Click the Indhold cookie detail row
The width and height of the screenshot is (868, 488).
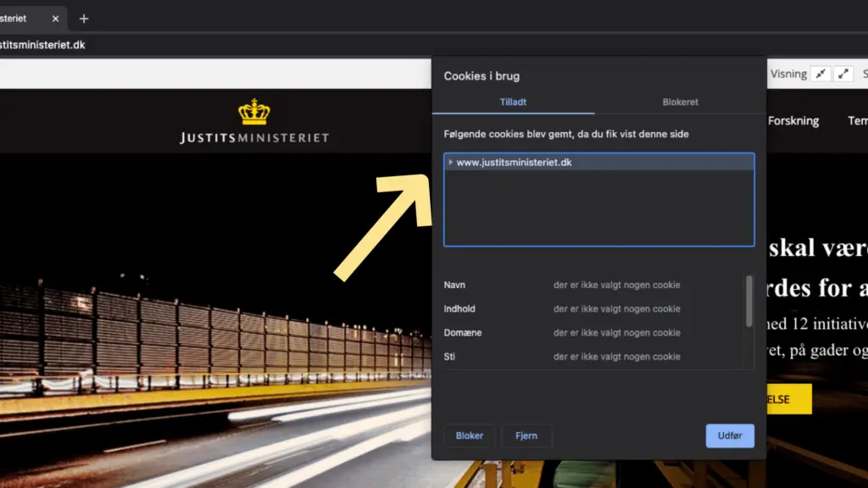pyautogui.click(x=593, y=309)
